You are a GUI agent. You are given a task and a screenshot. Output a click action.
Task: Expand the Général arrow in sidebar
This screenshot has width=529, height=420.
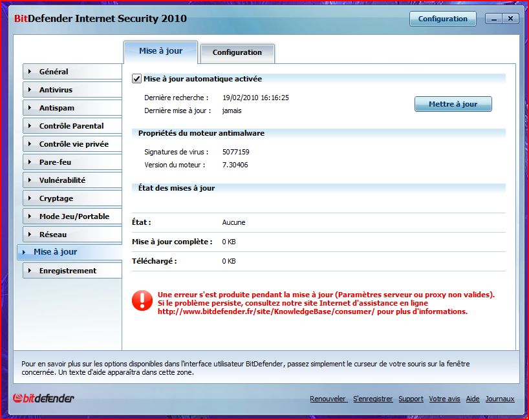coord(30,72)
